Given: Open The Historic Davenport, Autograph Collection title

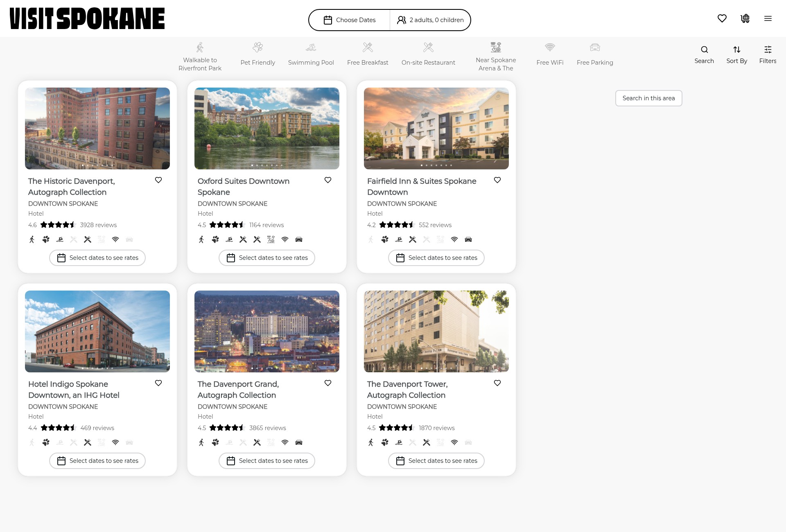Looking at the screenshot, I should [x=72, y=187].
